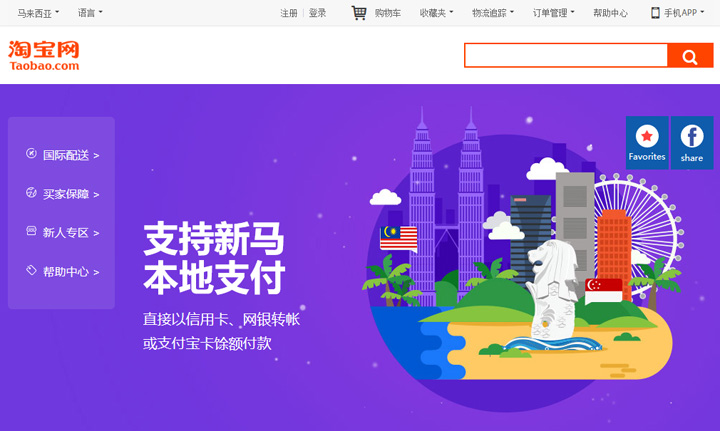Click the orange search magnifier button
The width and height of the screenshot is (720, 431).
coord(690,56)
